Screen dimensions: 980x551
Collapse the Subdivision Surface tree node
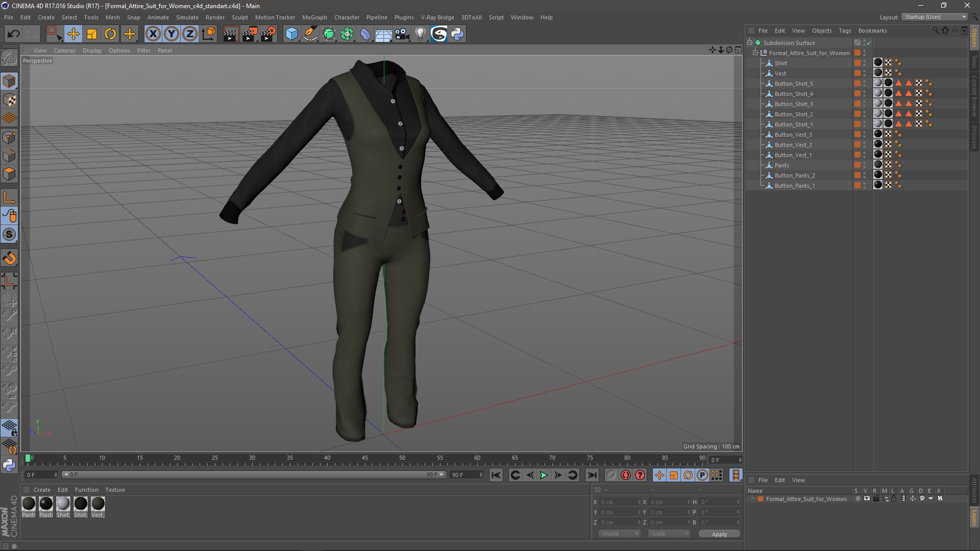(750, 43)
